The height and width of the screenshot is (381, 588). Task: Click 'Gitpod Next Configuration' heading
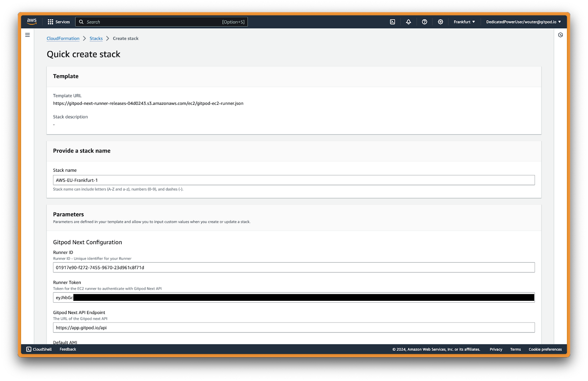[x=87, y=242]
